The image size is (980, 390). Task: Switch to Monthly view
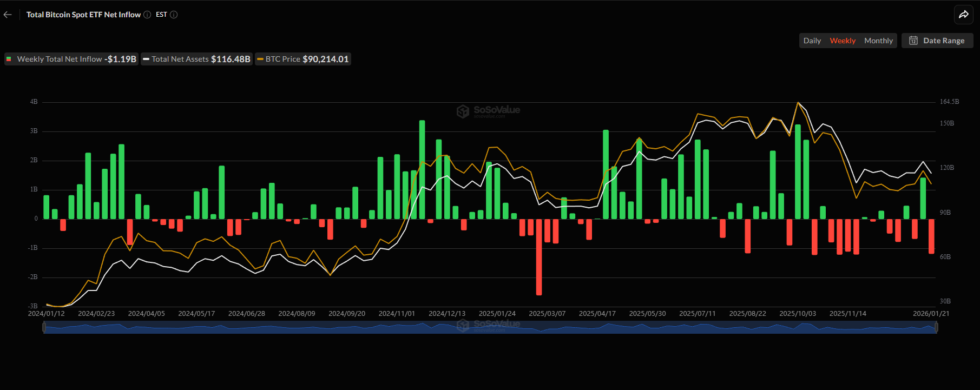pos(878,41)
